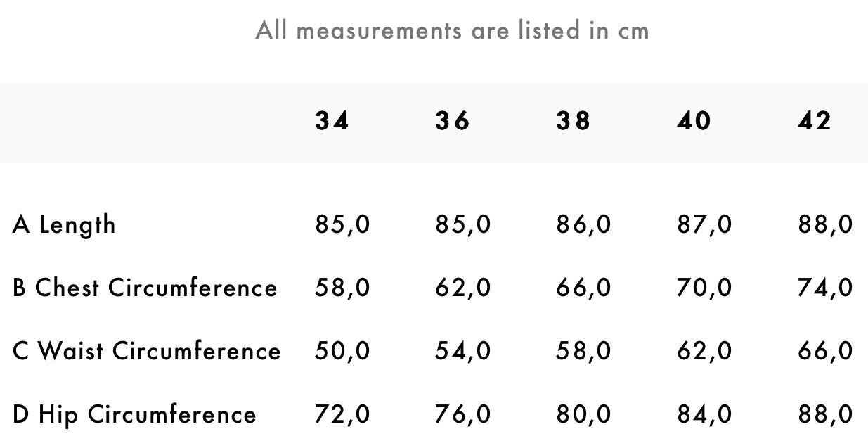Click the size 38 hip value 80,0

tap(583, 414)
